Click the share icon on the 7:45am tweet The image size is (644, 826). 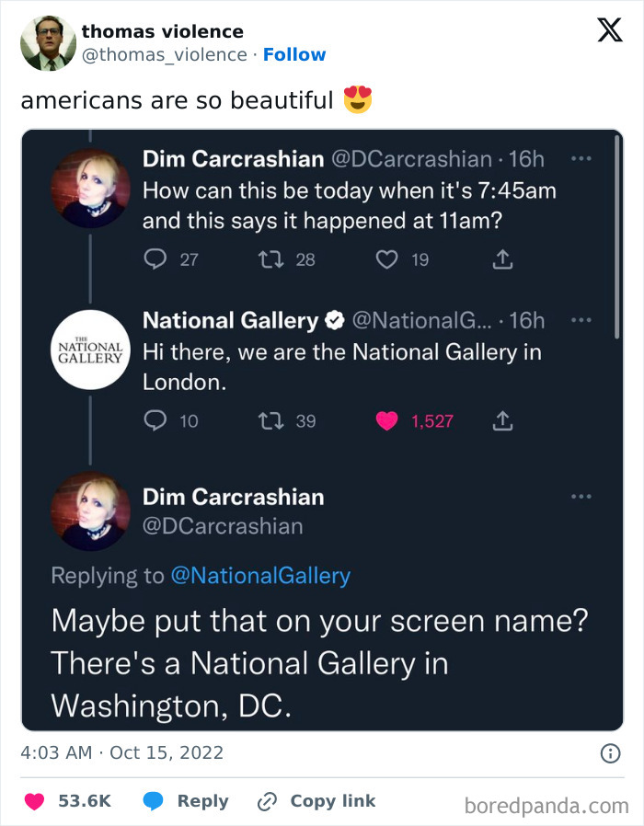click(502, 259)
